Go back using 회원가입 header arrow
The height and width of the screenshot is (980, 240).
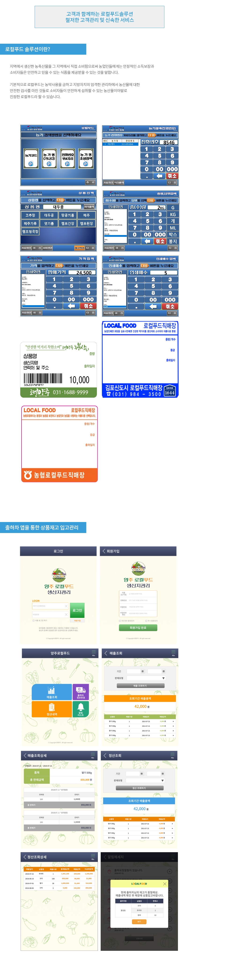(x=104, y=551)
